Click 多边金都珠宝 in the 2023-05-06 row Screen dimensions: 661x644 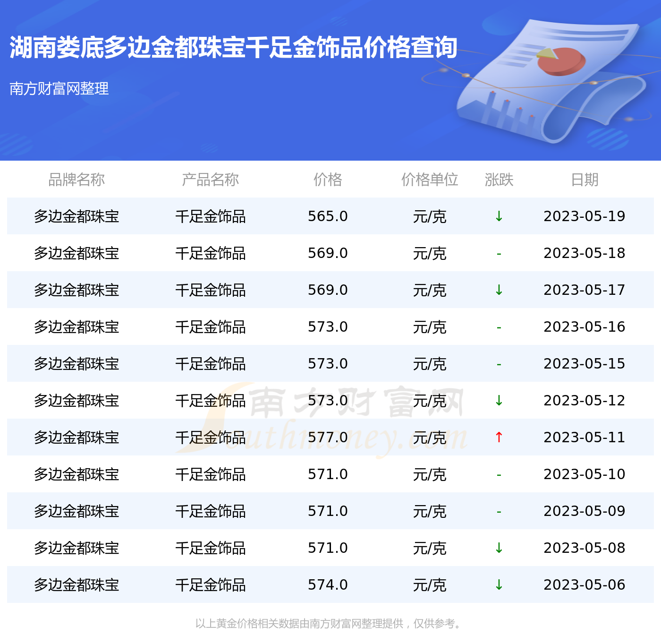(x=76, y=585)
